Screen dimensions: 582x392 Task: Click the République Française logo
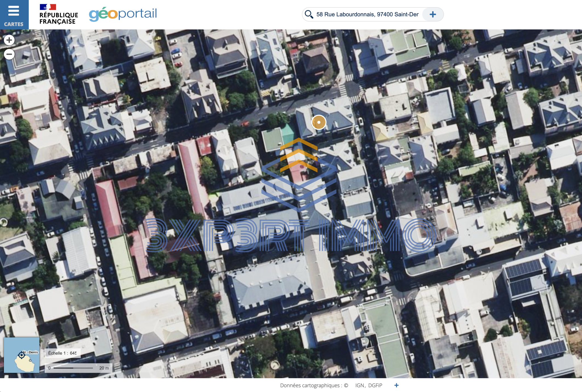click(x=58, y=14)
